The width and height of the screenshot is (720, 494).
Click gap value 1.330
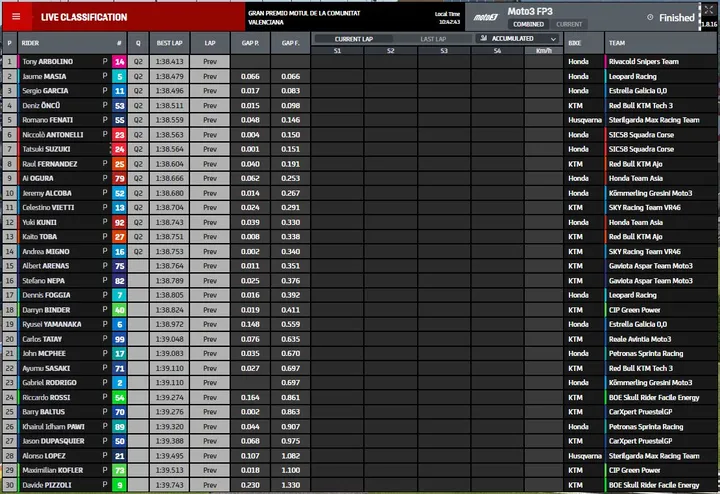291,485
